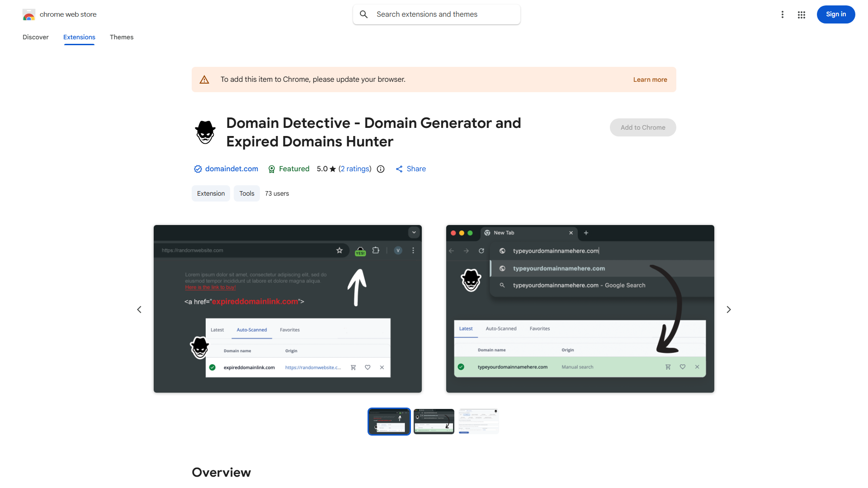This screenshot has height=488, width=868.
Task: Advance screenshots with the right chevron
Action: click(728, 309)
